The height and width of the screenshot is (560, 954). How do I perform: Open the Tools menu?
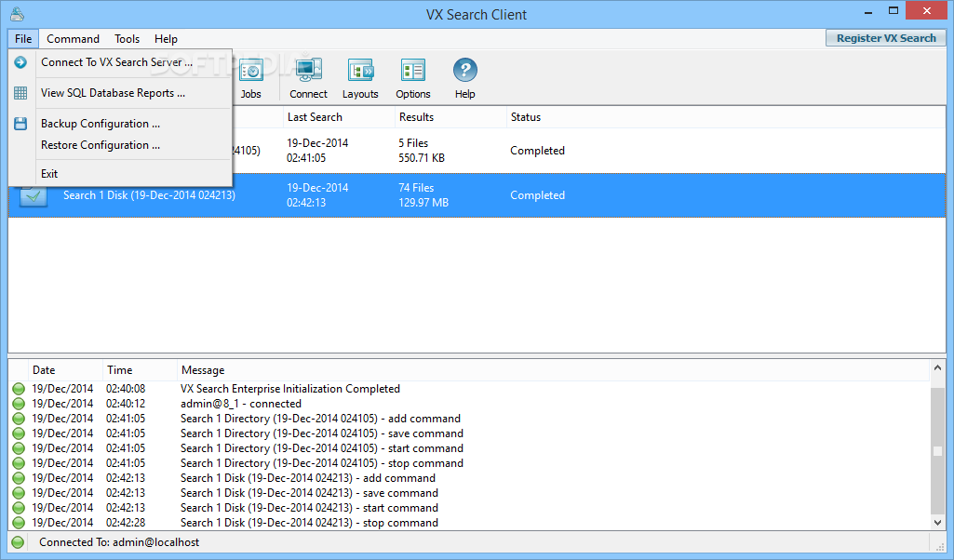tap(128, 39)
